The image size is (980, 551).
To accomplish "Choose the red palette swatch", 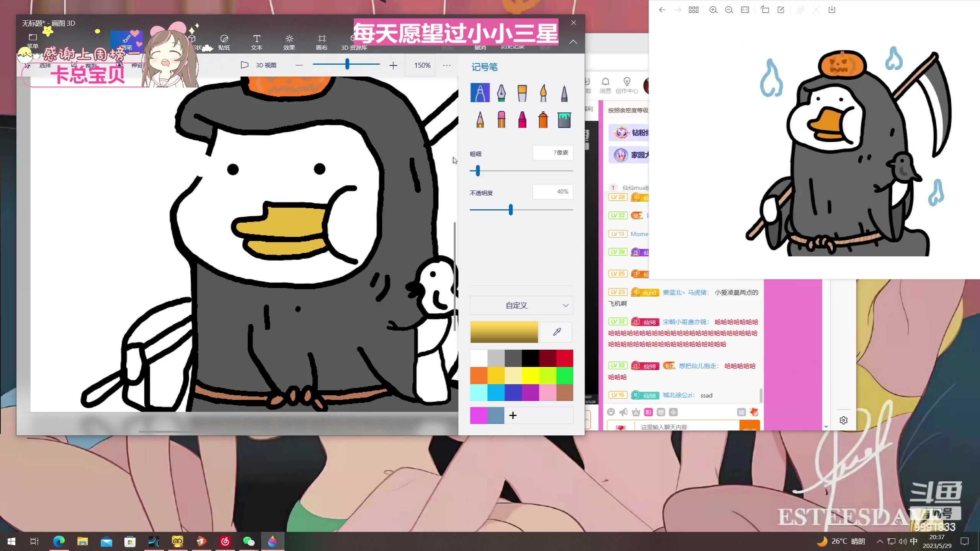I will tap(565, 358).
